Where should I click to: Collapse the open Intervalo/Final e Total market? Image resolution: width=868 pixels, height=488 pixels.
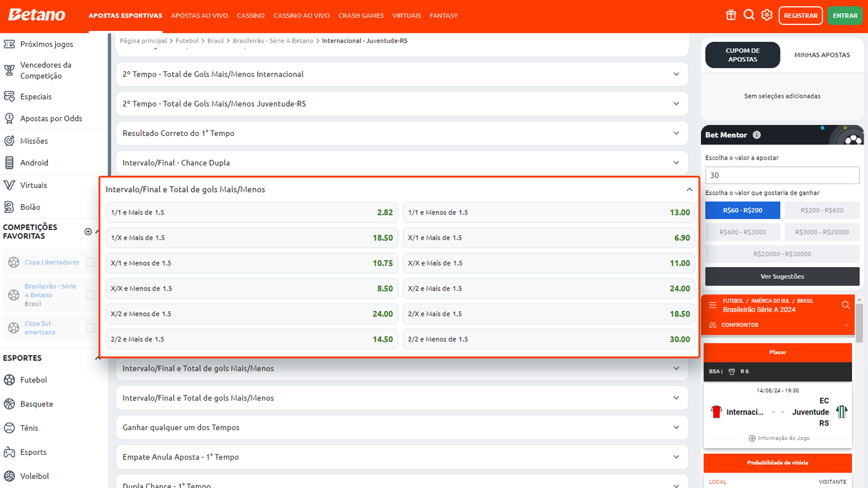[x=689, y=189]
